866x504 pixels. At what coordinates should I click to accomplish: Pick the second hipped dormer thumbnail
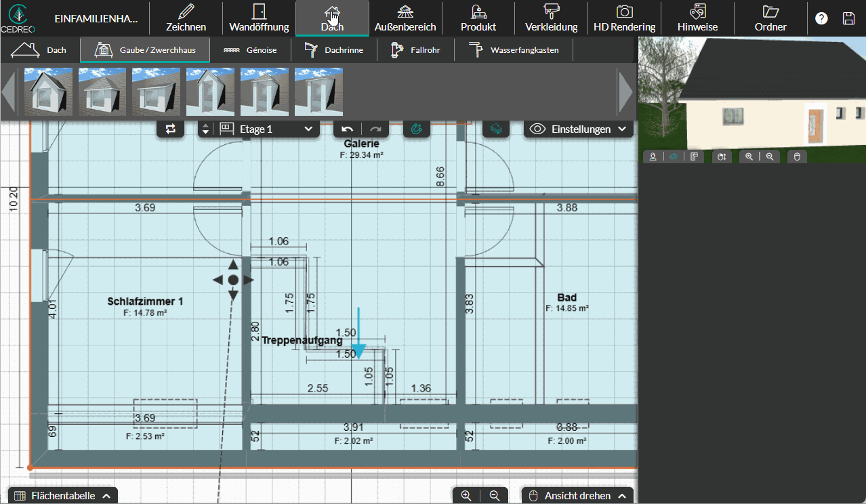pos(102,91)
